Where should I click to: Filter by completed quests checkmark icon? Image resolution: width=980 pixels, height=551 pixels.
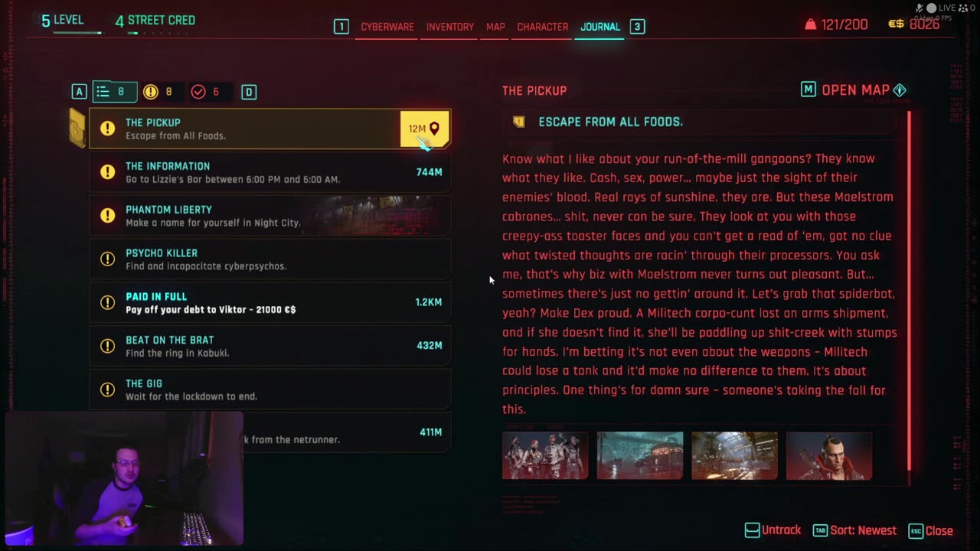[198, 92]
